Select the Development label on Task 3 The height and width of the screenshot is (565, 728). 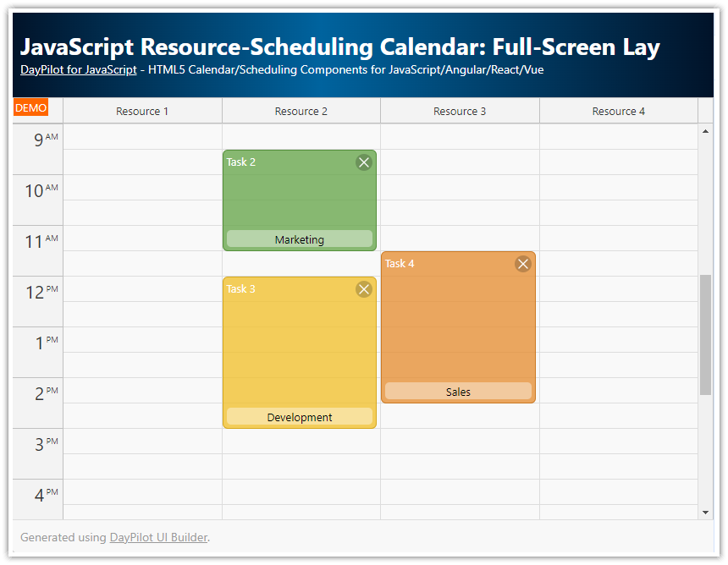point(299,416)
